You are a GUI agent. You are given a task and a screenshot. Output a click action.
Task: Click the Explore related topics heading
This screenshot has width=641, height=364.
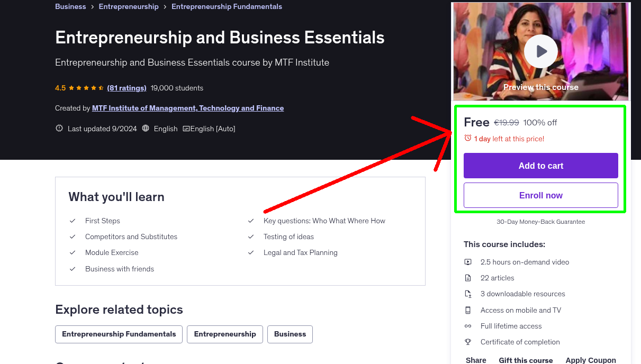click(119, 310)
